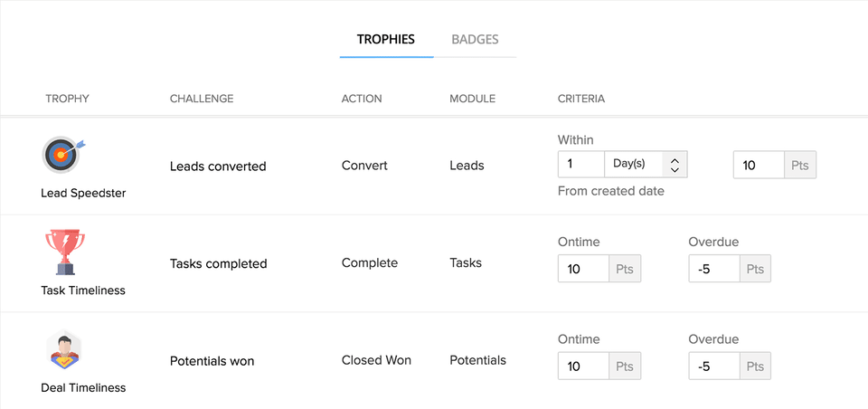
Task: Click the Lead Speedster points input field
Action: coord(758,166)
